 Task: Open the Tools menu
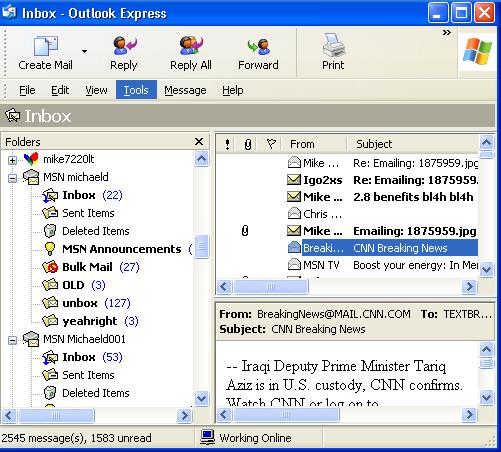point(136,90)
